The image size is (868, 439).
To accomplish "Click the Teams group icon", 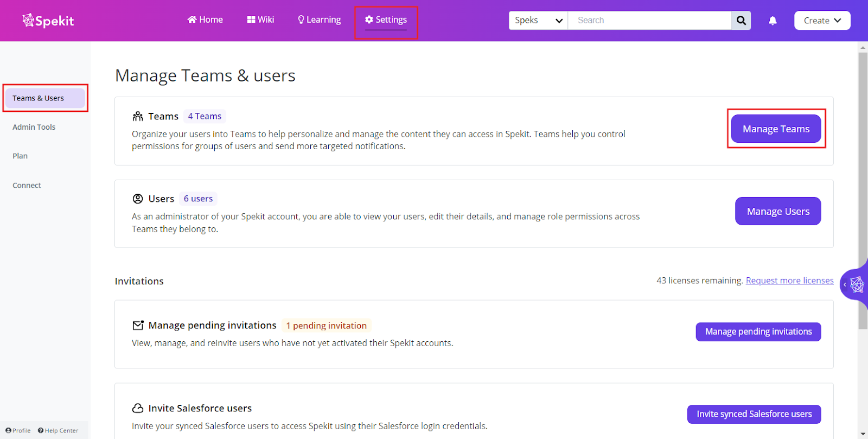I will 138,116.
